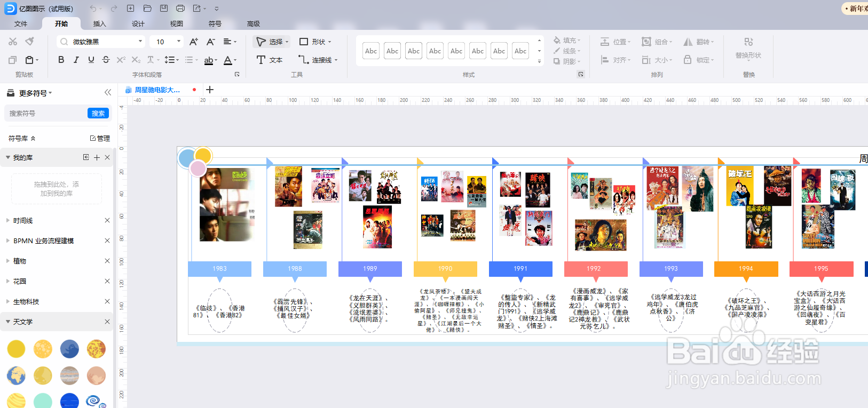Switch to the 高级 ribbon tab
Image resolution: width=868 pixels, height=408 pixels.
pos(254,24)
